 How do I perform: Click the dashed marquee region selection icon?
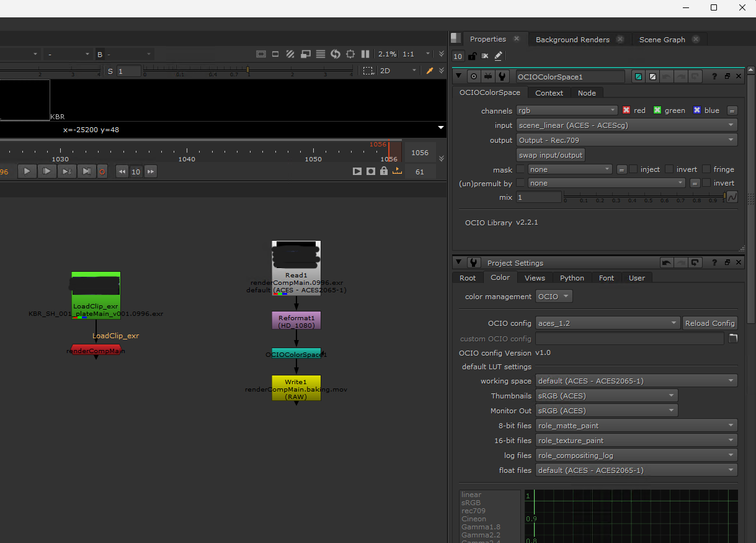pos(368,71)
